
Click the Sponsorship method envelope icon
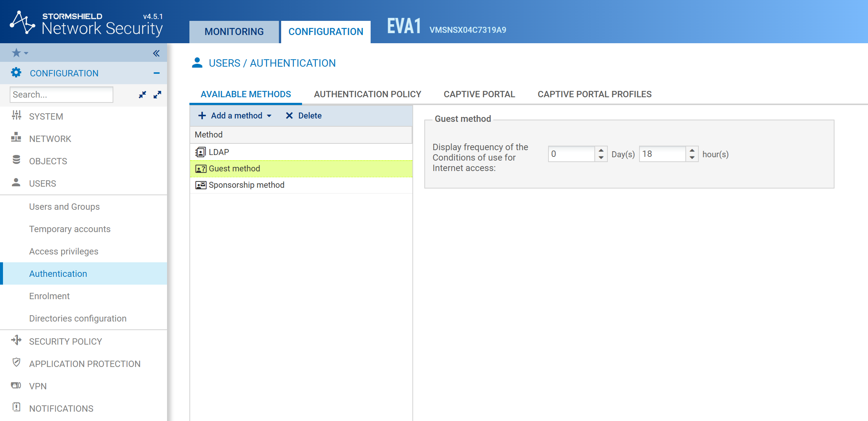point(201,185)
